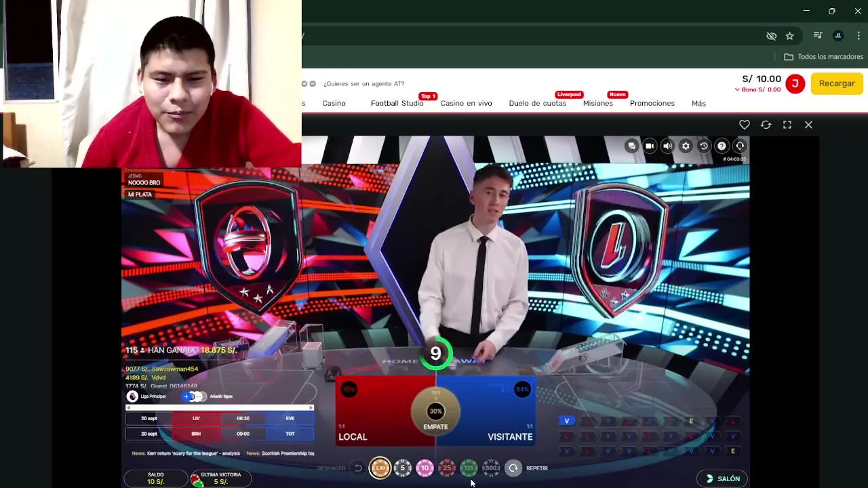Reload the game with refresh arrows icon
The height and width of the screenshot is (488, 868).
[766, 125]
